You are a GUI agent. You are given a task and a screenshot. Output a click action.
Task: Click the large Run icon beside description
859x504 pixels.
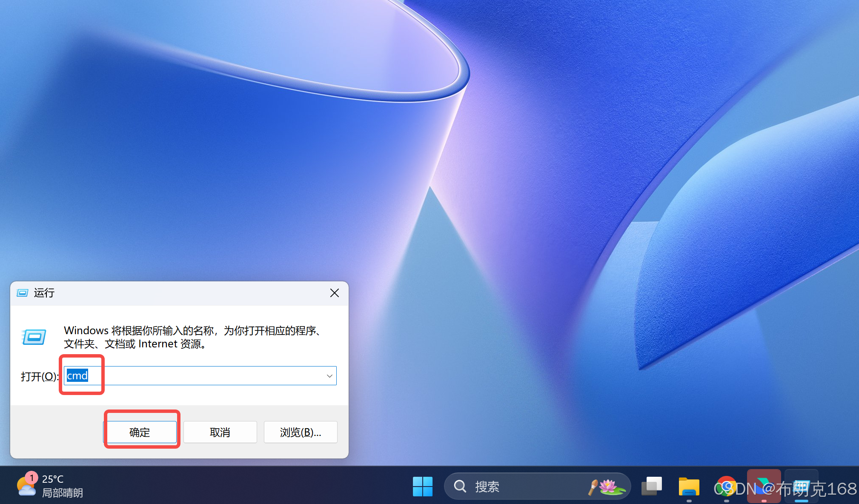tap(34, 337)
